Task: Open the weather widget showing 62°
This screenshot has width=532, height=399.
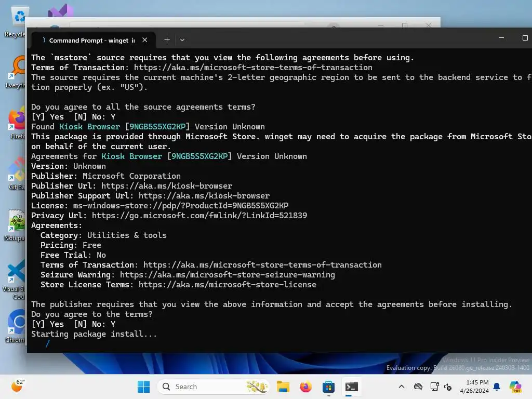Action: pos(17,386)
